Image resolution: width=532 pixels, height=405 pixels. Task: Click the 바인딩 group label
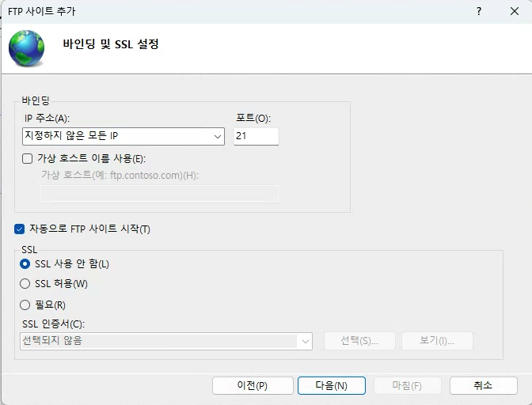coord(36,100)
